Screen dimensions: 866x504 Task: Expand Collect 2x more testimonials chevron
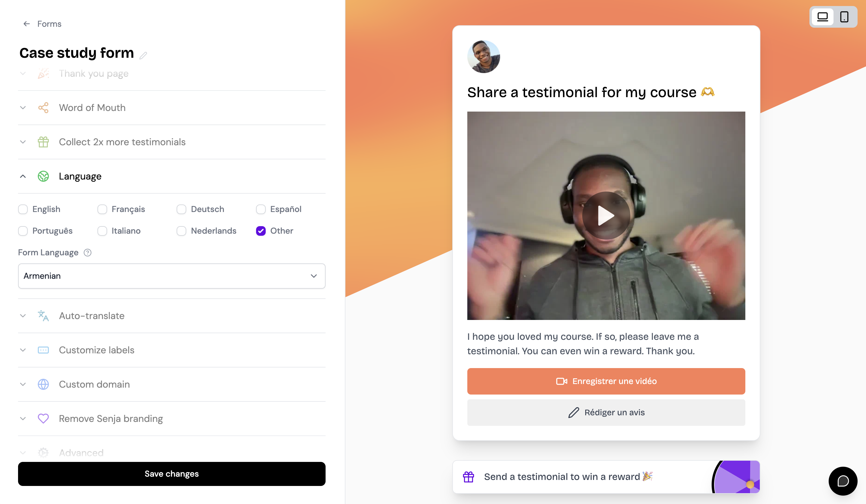(23, 142)
